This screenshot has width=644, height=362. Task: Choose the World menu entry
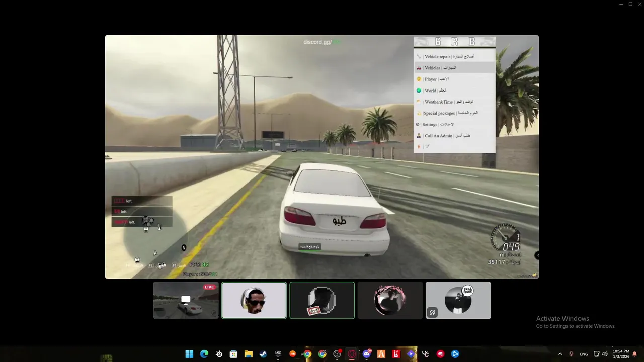coord(454,90)
